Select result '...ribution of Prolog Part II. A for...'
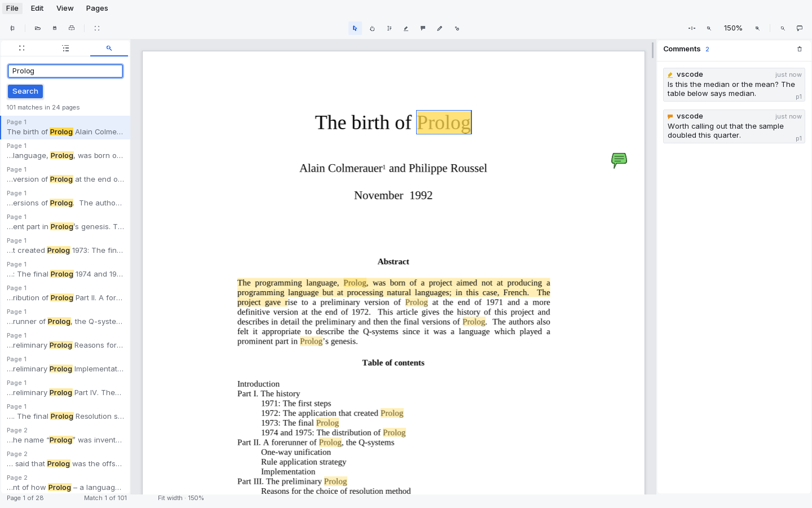Image resolution: width=812 pixels, height=508 pixels. (65, 294)
